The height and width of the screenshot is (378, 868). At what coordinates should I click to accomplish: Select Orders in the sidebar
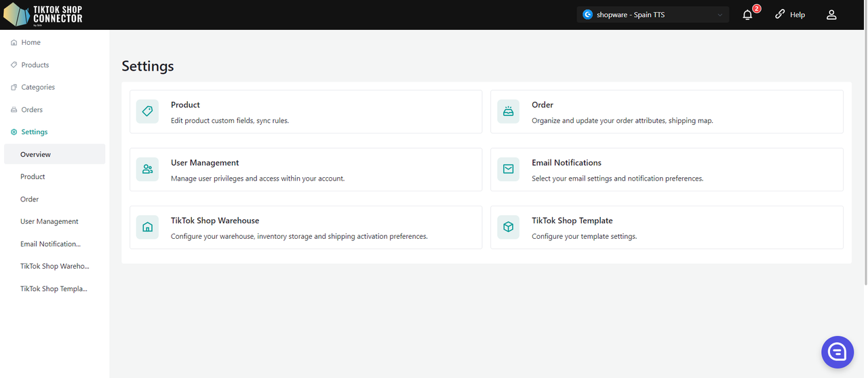(x=31, y=110)
